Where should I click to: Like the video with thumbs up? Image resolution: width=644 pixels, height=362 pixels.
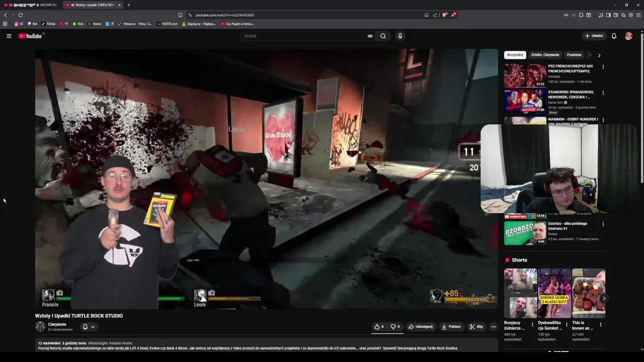coord(379,327)
